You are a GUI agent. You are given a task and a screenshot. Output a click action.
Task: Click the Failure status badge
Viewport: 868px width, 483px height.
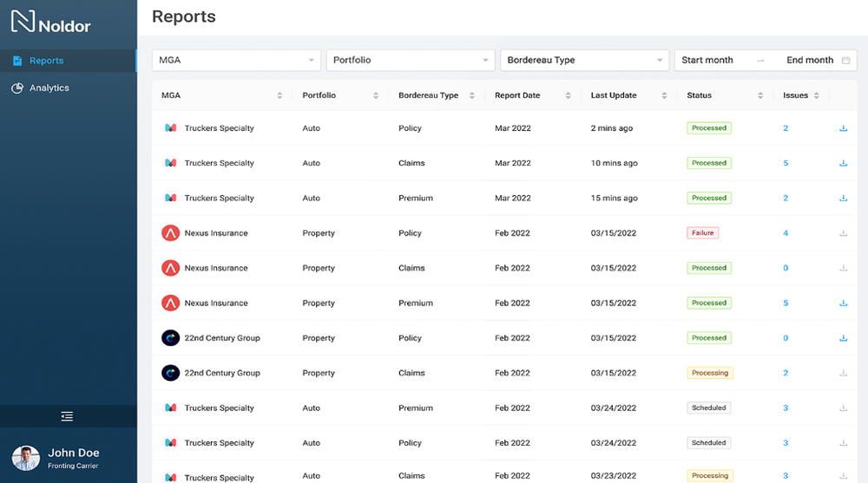702,233
